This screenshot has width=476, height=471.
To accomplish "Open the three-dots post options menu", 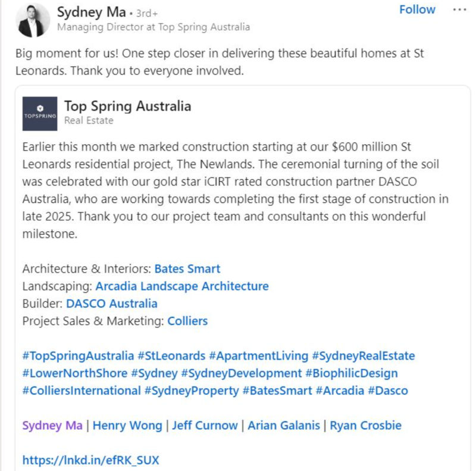I will [460, 10].
